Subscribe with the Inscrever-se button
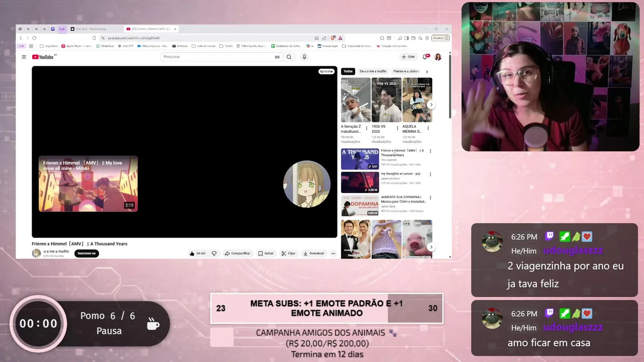The image size is (644, 362). point(87,253)
